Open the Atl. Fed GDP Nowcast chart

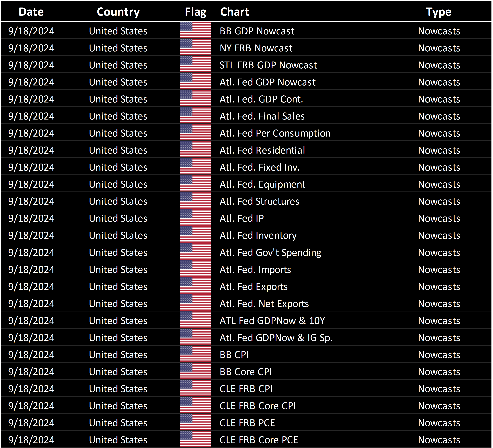point(267,82)
